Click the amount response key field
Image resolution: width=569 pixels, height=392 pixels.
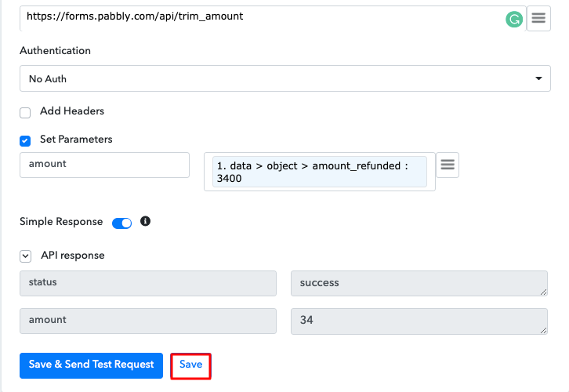tap(148, 321)
